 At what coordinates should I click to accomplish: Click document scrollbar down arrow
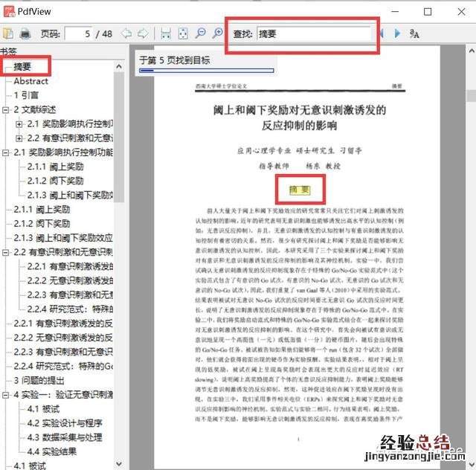point(472,465)
